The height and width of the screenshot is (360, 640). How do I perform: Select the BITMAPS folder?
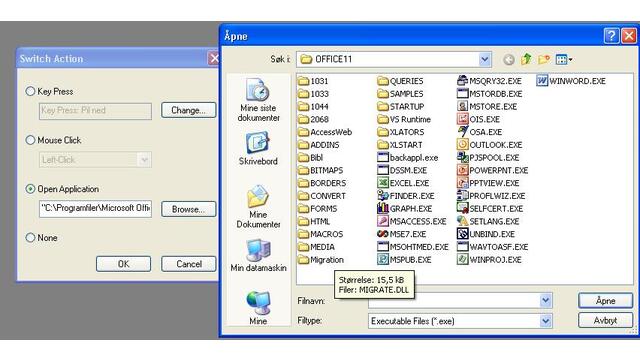[x=320, y=170]
